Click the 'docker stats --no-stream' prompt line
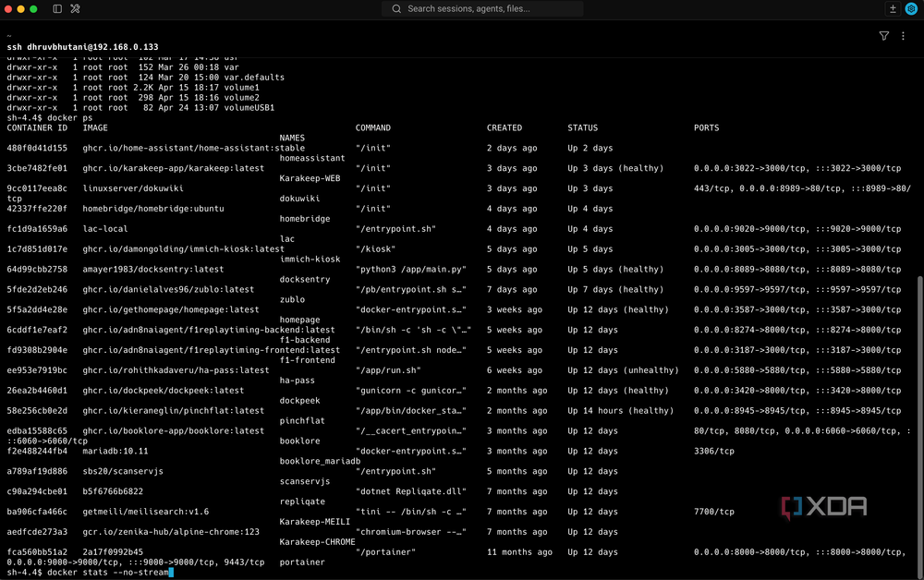Image resolution: width=924 pixels, height=580 pixels. [x=91, y=573]
